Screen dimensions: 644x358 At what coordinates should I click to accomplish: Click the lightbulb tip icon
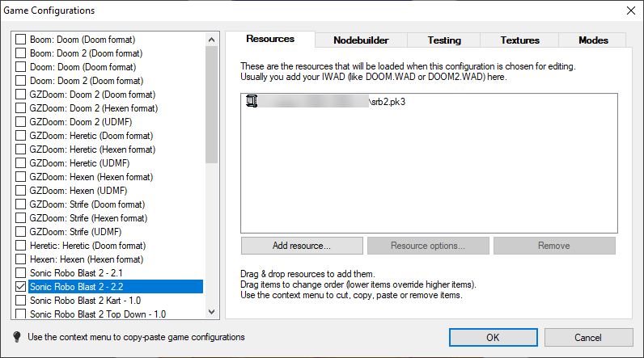click(x=17, y=337)
